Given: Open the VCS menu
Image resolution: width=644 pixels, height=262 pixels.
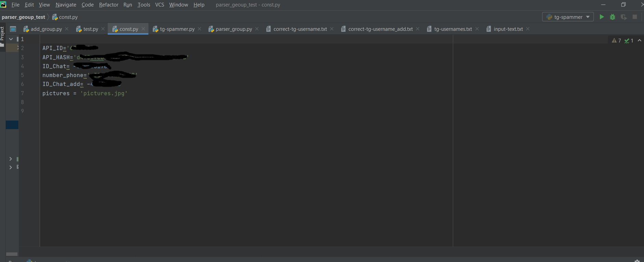Looking at the screenshot, I should tap(160, 5).
